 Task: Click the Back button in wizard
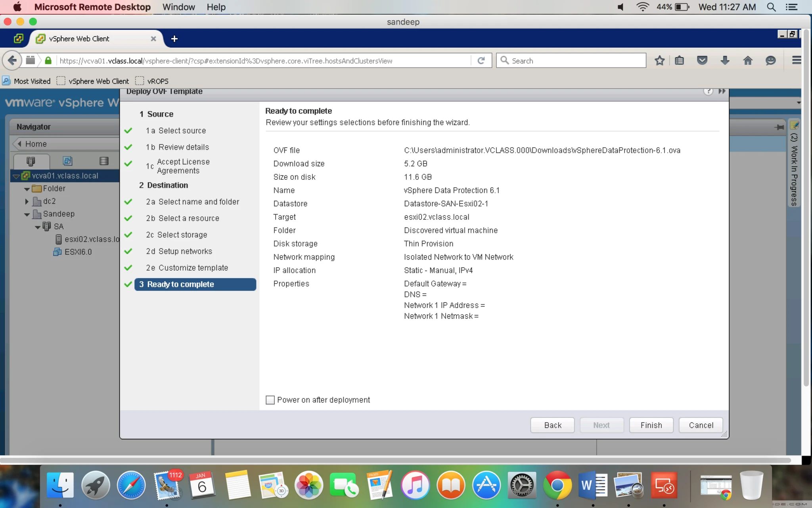click(x=552, y=425)
